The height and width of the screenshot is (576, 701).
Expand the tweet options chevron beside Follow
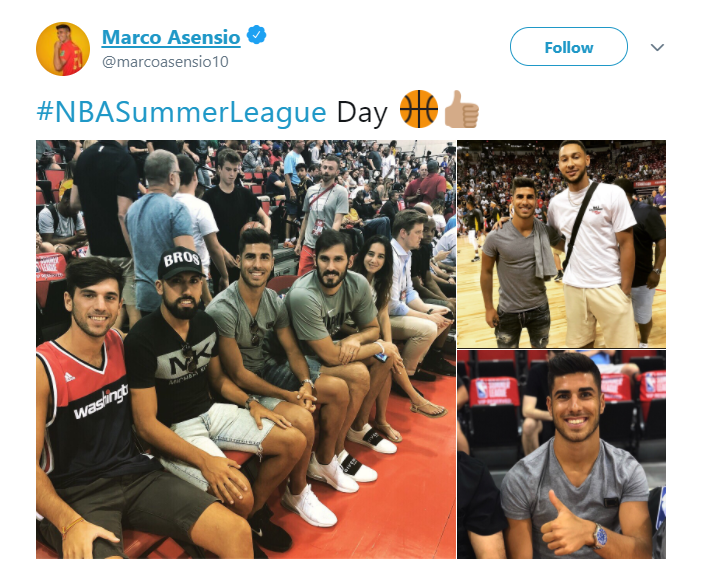[x=657, y=47]
